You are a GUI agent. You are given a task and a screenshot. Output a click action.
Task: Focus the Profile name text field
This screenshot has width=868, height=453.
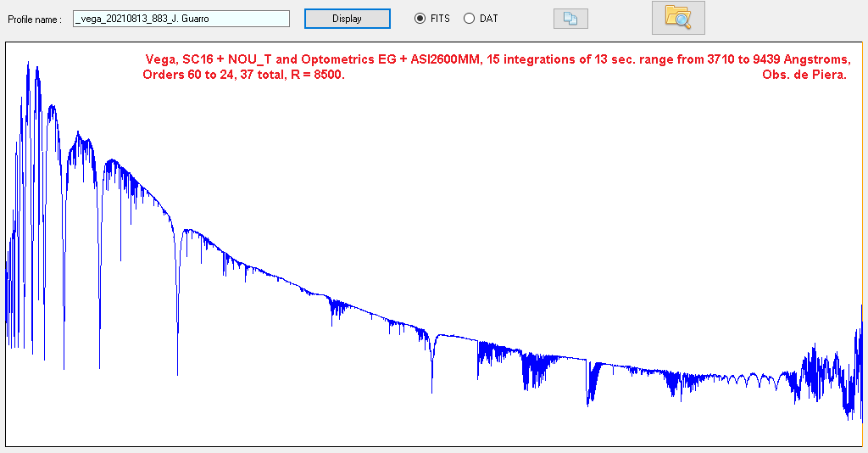181,19
